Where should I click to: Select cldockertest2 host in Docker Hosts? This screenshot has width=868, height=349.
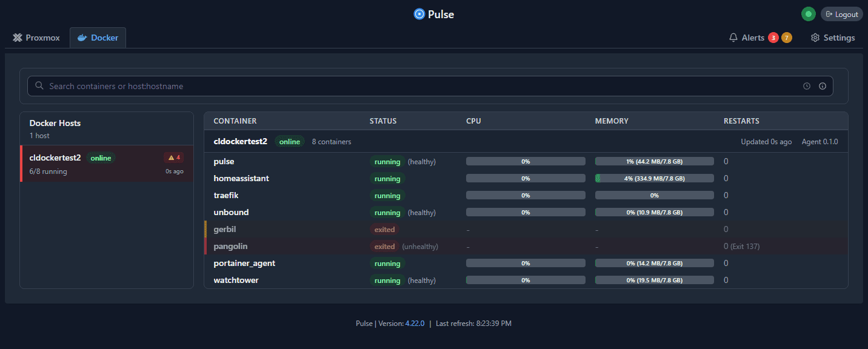(x=107, y=163)
